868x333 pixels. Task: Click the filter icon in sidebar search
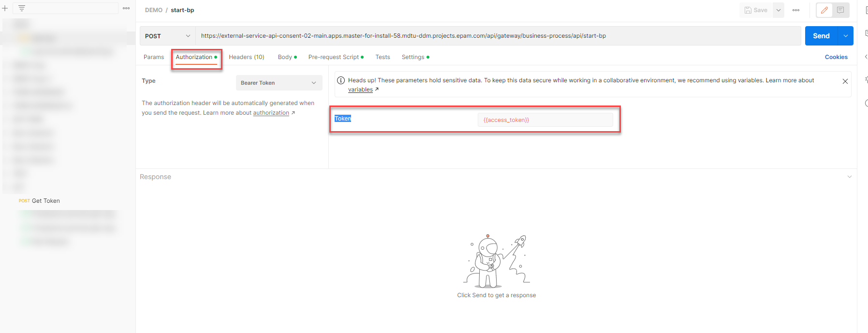coord(22,8)
